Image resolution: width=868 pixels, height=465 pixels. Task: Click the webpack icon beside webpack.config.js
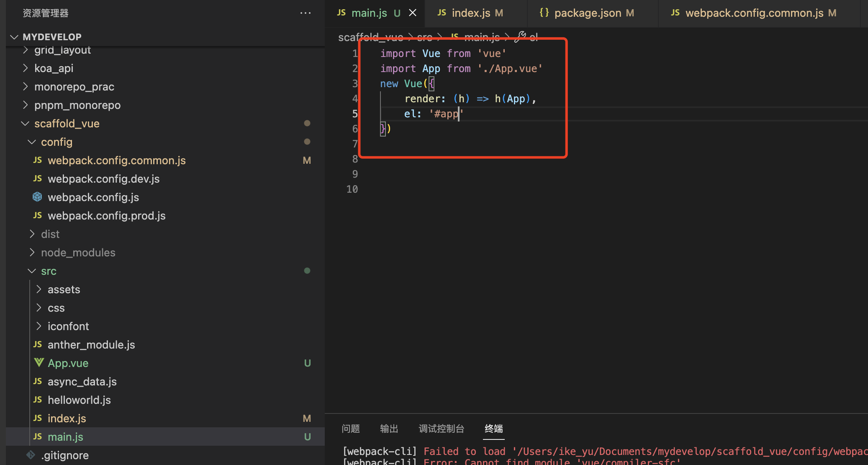pos(37,197)
